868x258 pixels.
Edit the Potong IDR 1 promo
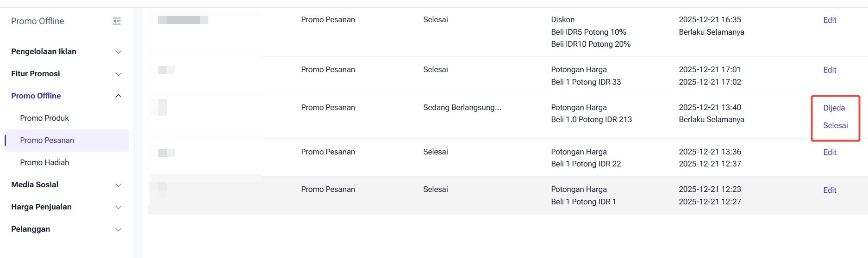tap(830, 190)
